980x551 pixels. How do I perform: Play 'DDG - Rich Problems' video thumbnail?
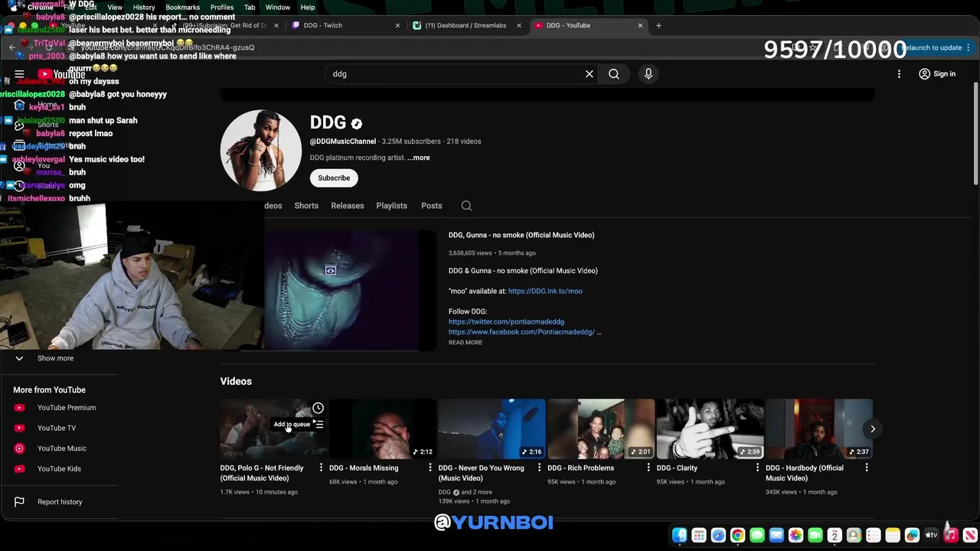[601, 429]
